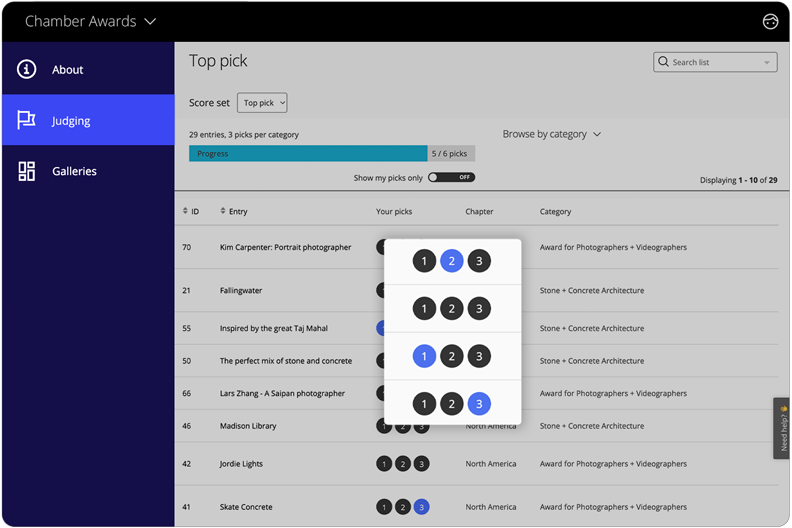Open the Judging section
The width and height of the screenshot is (792, 528).
pyautogui.click(x=88, y=120)
